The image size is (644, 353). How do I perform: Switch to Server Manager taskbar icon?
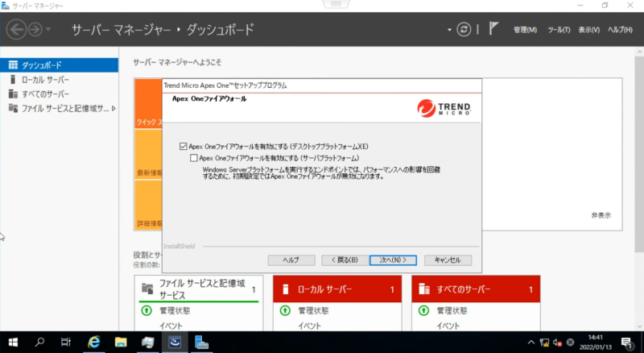pyautogui.click(x=202, y=343)
